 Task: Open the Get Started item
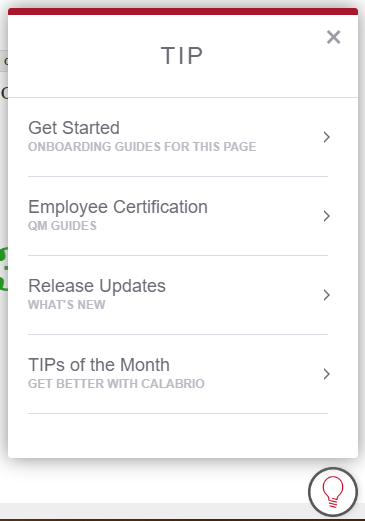point(178,137)
